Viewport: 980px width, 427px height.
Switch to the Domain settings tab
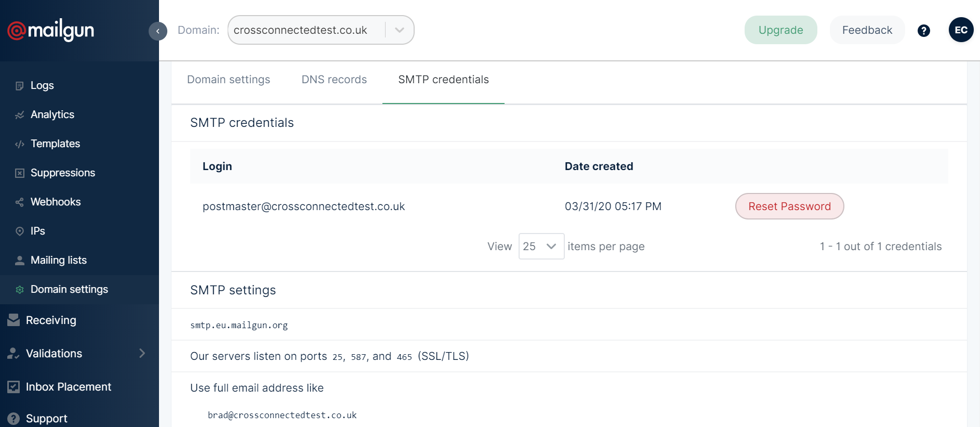pos(229,80)
